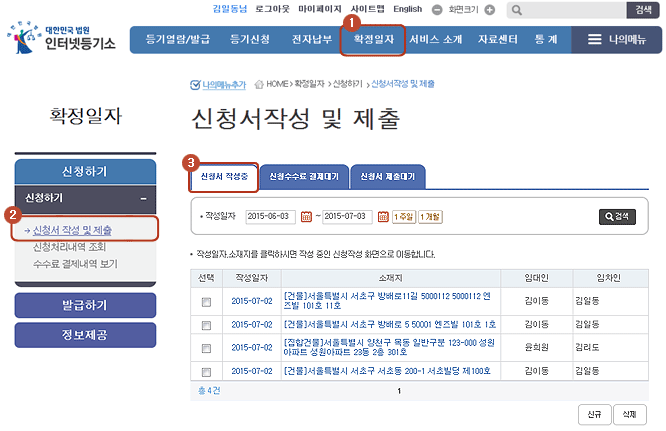Click the 임대인 column header
The height and width of the screenshot is (431, 666).
coord(536,278)
